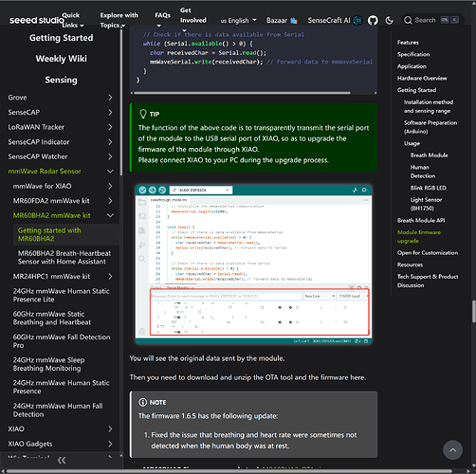Collapse the sidebar with double-arrow icon
Screen dimensions: 476x474
62,461
